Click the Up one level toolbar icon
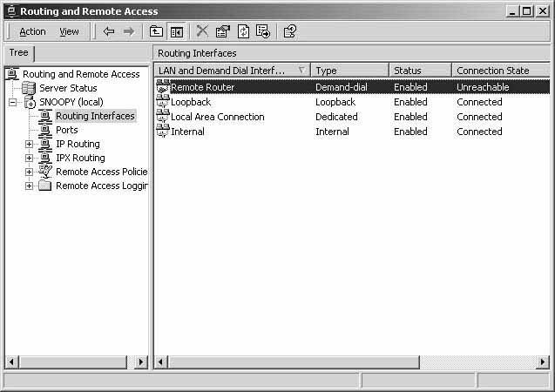This screenshot has height=392, width=555. tap(157, 31)
